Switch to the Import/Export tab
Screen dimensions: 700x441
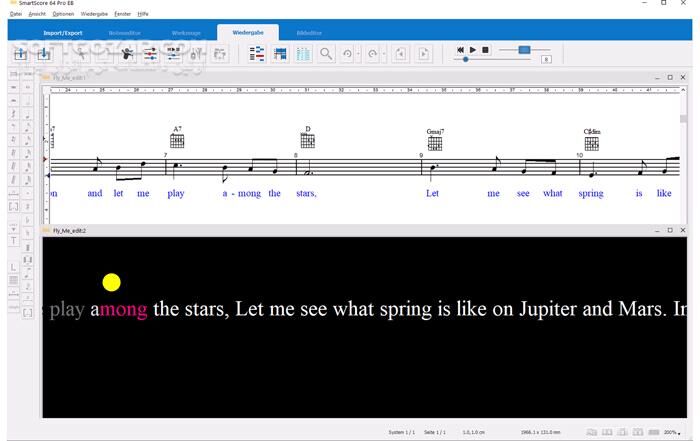(63, 33)
